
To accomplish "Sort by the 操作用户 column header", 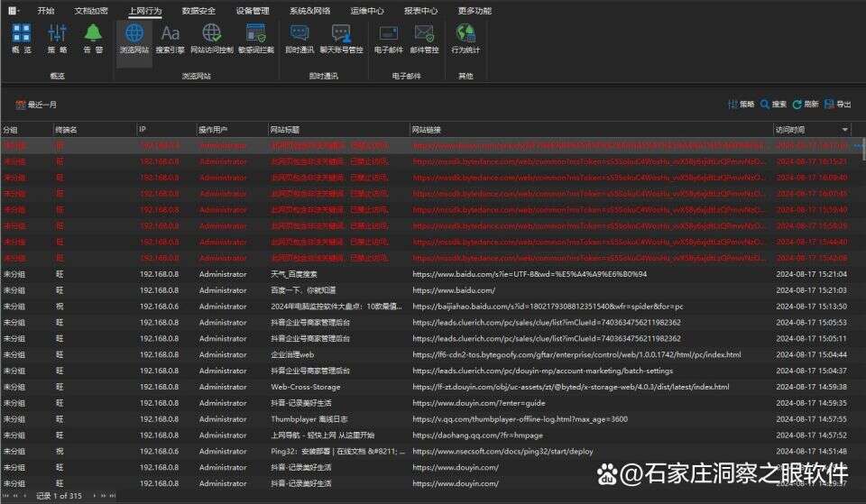I will pos(232,130).
